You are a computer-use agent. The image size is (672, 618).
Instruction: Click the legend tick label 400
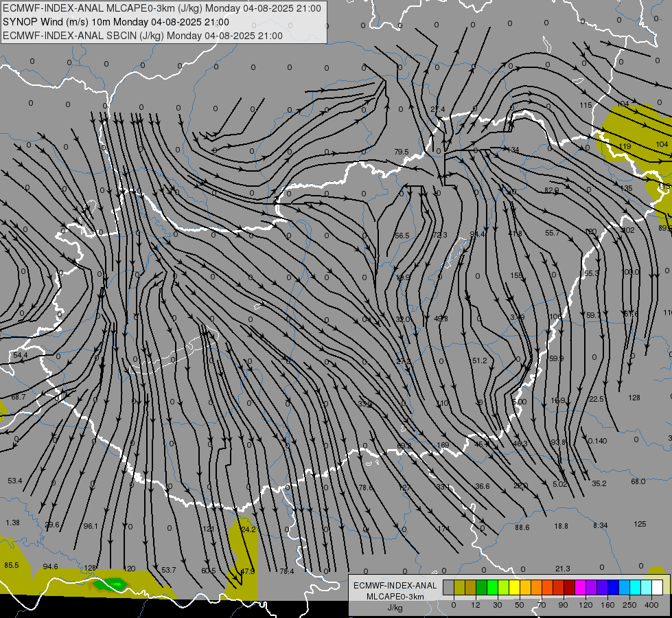tap(651, 605)
